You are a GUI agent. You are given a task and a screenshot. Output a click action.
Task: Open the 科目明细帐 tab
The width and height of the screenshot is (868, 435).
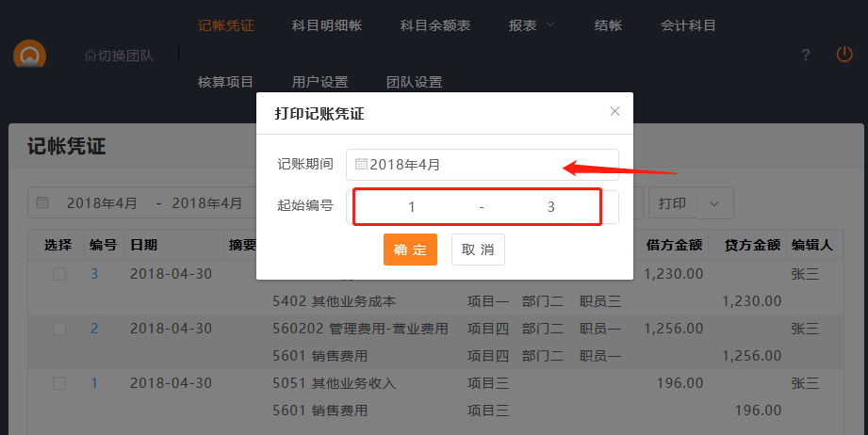(327, 25)
